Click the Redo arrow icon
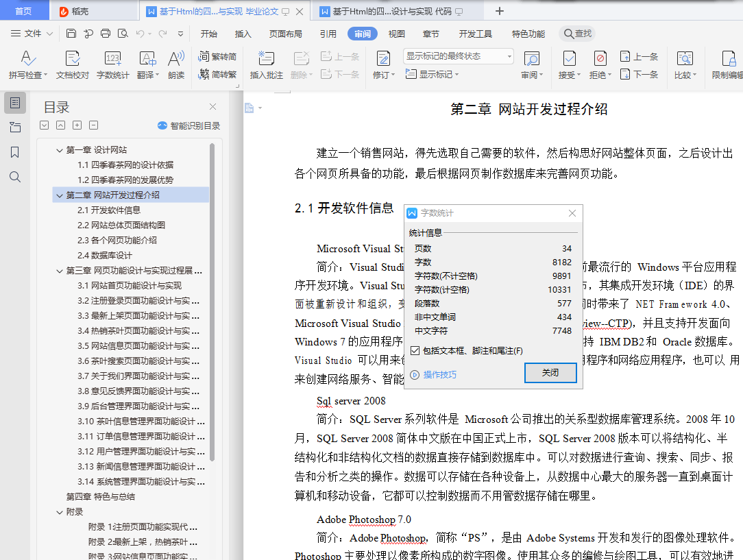The height and width of the screenshot is (560, 743). 162,33
